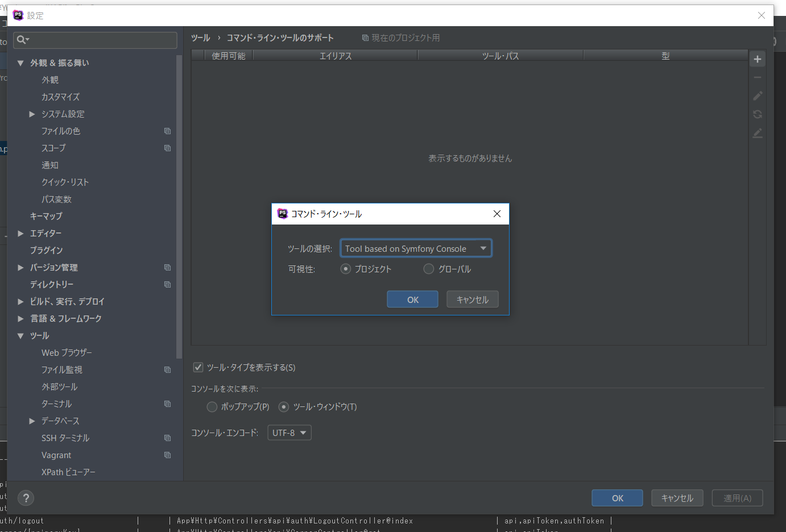Screen dimensions: 786x532
Task: Open the UTF-8 console encoding dropdown
Action: [289, 433]
